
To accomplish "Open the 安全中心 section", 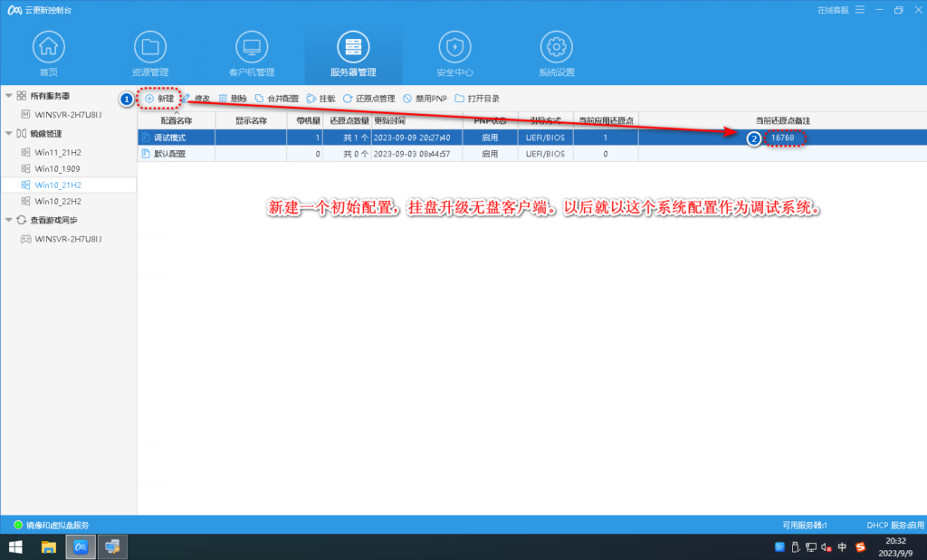I will coord(454,50).
